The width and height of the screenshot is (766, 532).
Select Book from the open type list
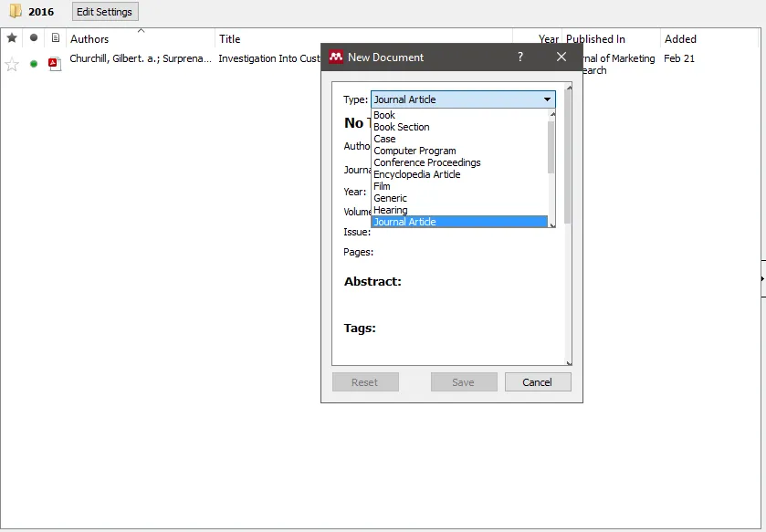click(x=383, y=115)
